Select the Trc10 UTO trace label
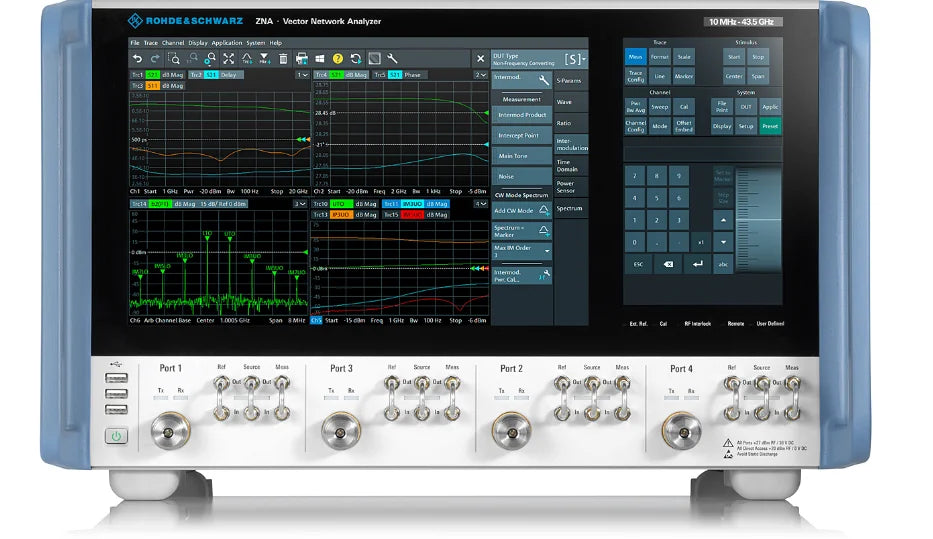This screenshot has height=539, width=933. click(x=346, y=203)
